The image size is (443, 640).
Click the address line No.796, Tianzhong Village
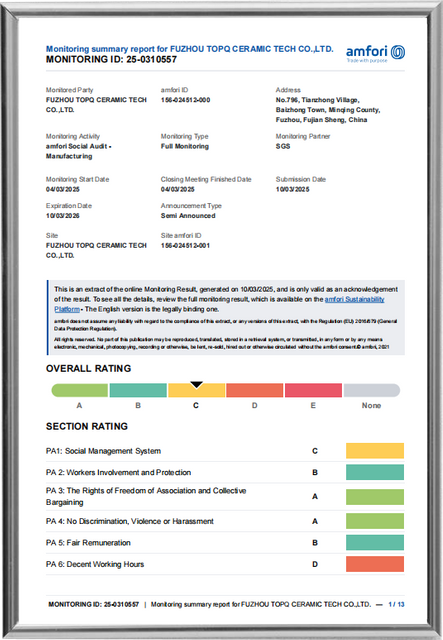[x=317, y=100]
